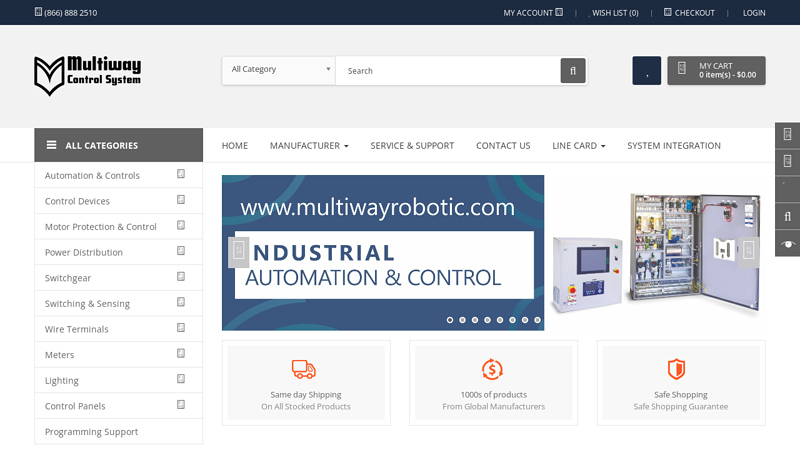Expand the Control Devices submenu icon
800x450 pixels.
[x=181, y=199]
